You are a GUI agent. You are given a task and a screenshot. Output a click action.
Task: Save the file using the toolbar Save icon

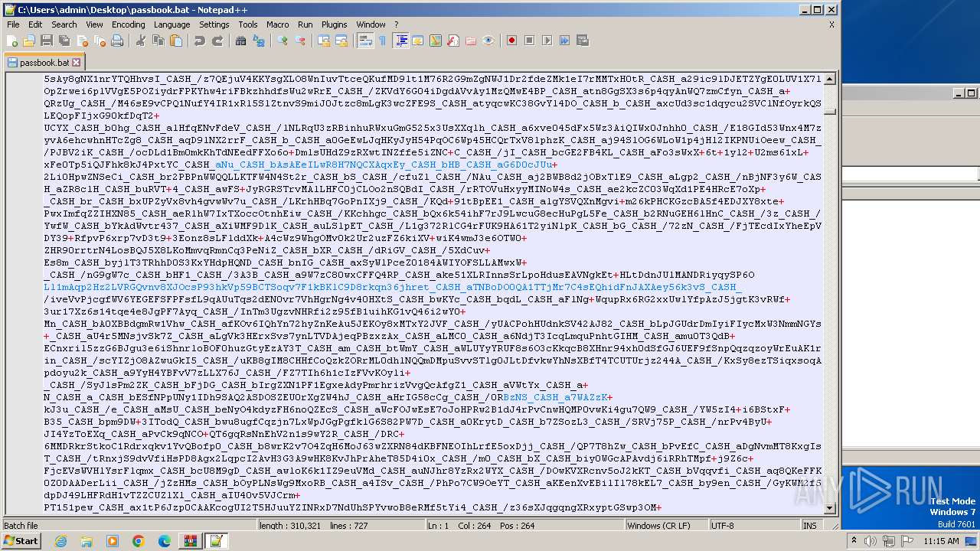(46, 41)
